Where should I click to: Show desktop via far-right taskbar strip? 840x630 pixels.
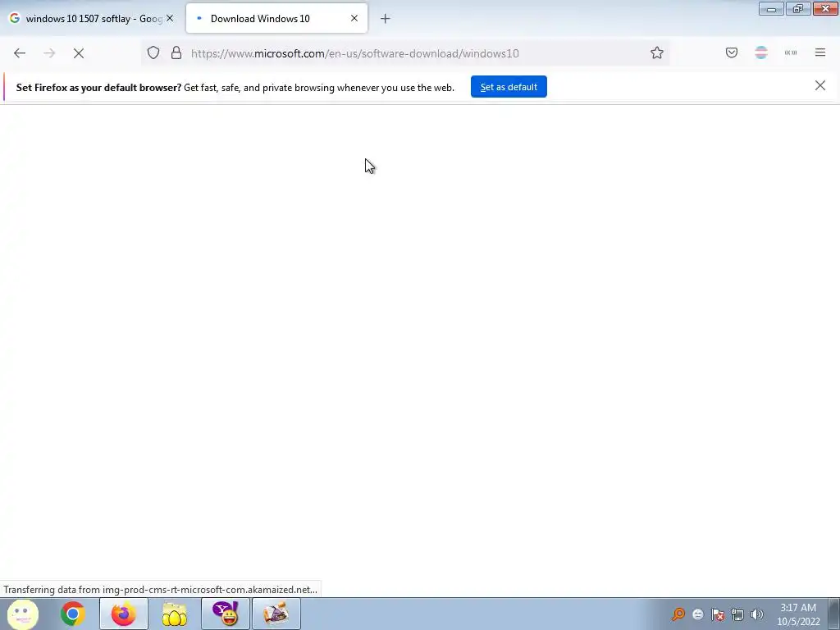coord(834,614)
